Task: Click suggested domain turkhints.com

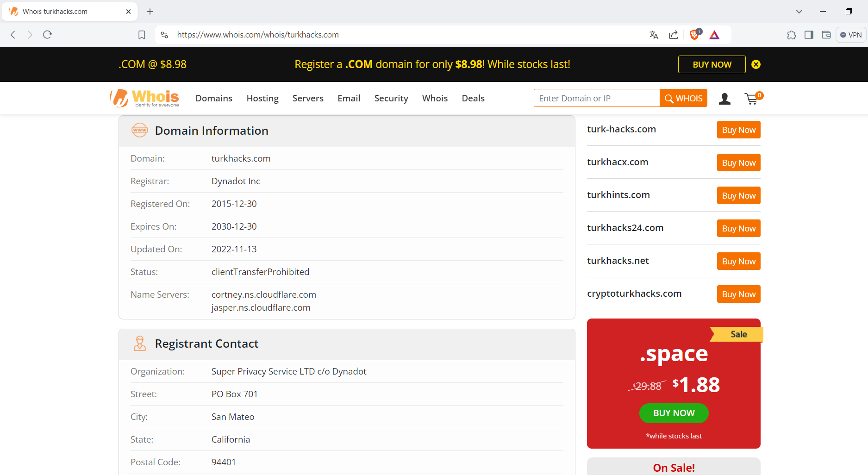Action: [x=618, y=195]
